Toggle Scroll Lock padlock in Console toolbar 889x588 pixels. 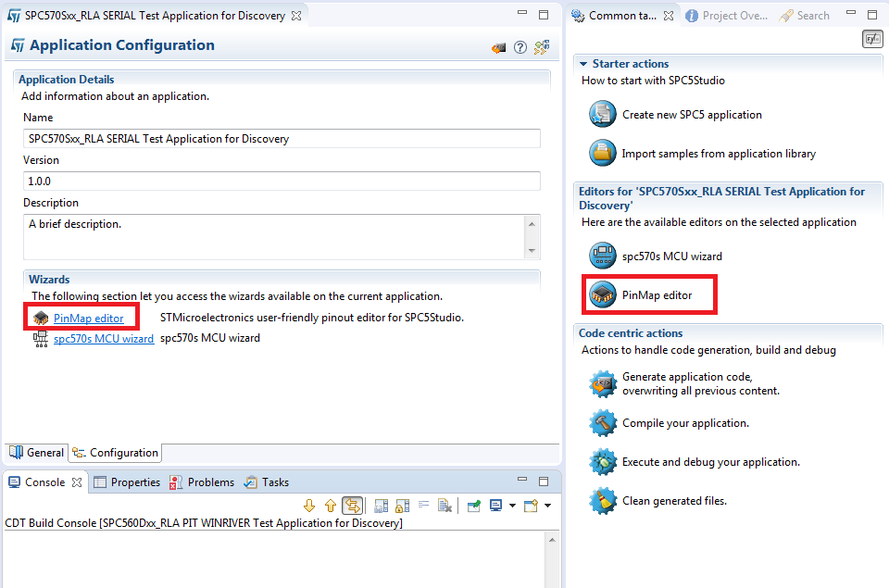coord(403,506)
